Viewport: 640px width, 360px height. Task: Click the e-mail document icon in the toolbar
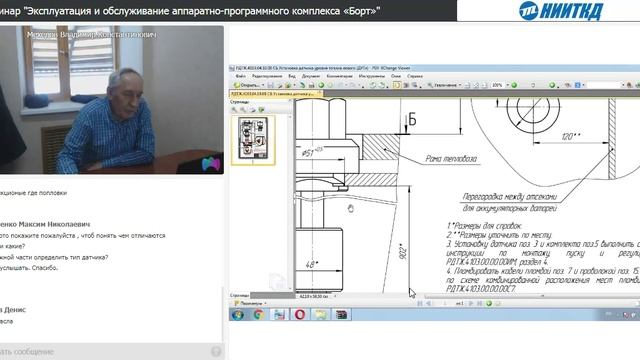[x=288, y=85]
